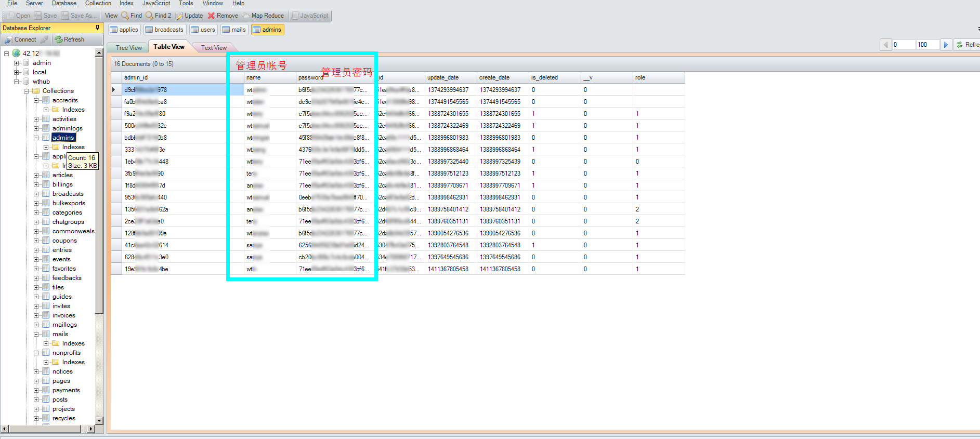
Task: Switch to the Text View tab
Action: point(214,48)
